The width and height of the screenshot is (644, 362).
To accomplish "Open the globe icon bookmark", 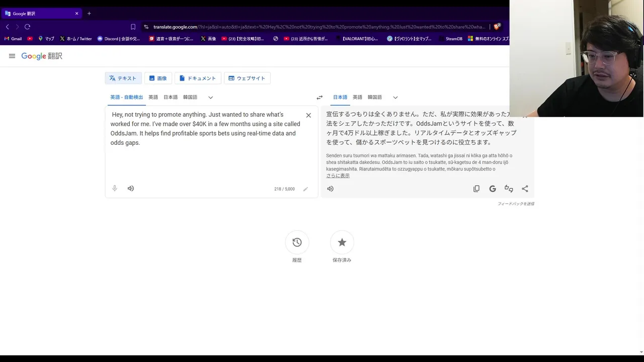I will point(276,39).
